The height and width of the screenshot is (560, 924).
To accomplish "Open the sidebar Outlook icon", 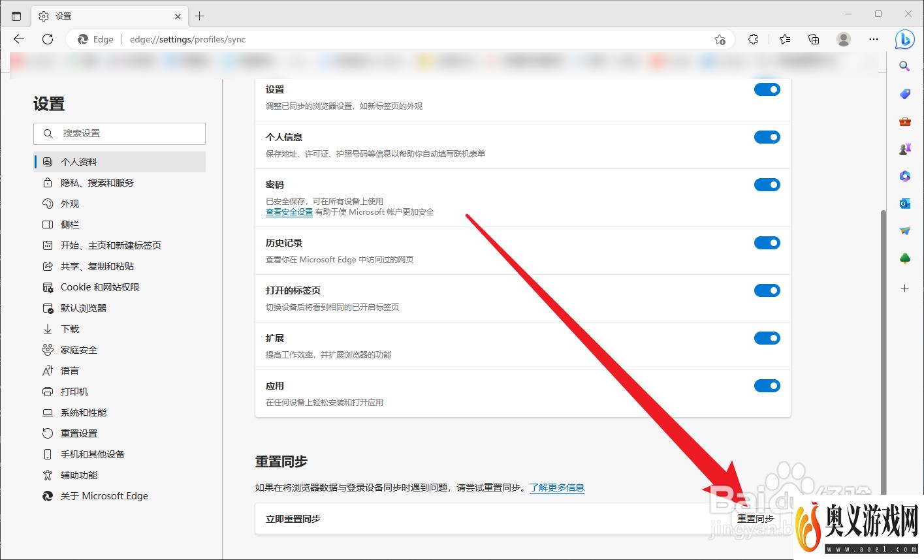I will tap(904, 204).
